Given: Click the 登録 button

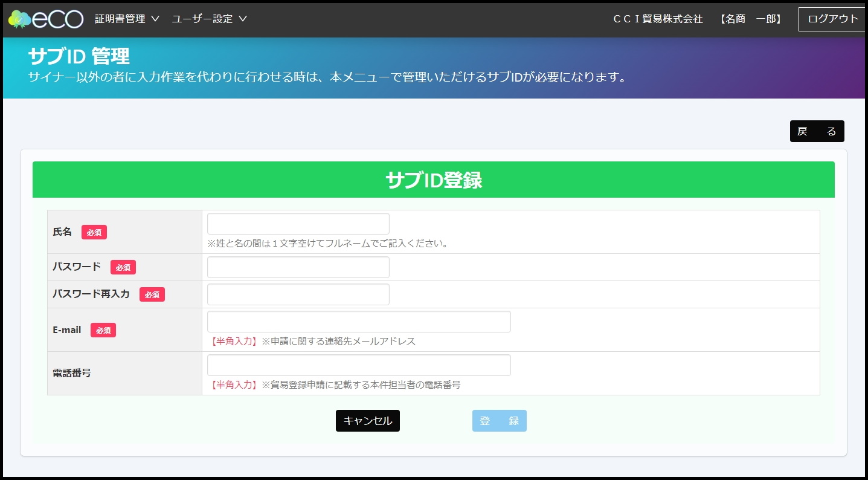Looking at the screenshot, I should 500,421.
